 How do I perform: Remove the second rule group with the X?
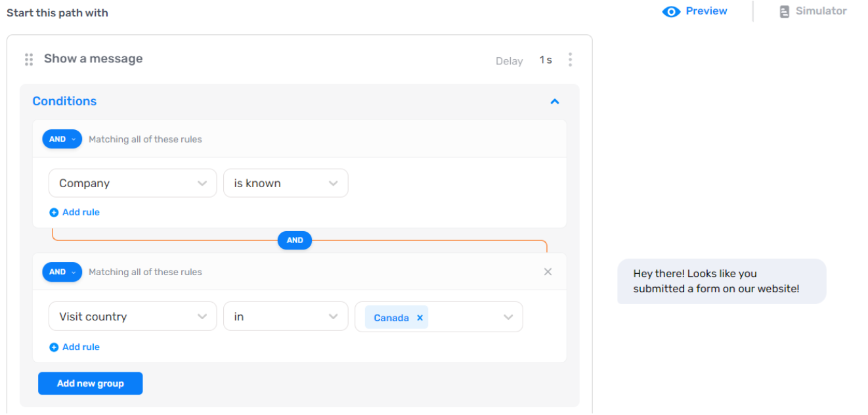(548, 271)
